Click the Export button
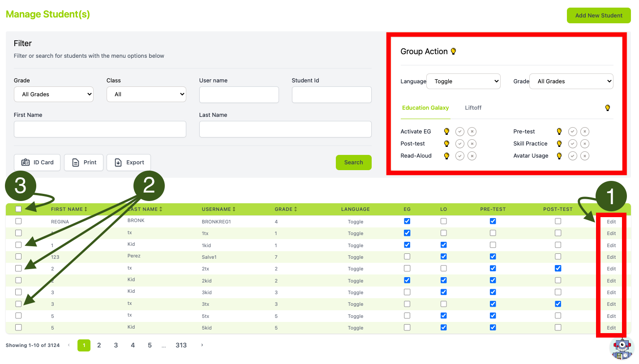 click(x=129, y=163)
